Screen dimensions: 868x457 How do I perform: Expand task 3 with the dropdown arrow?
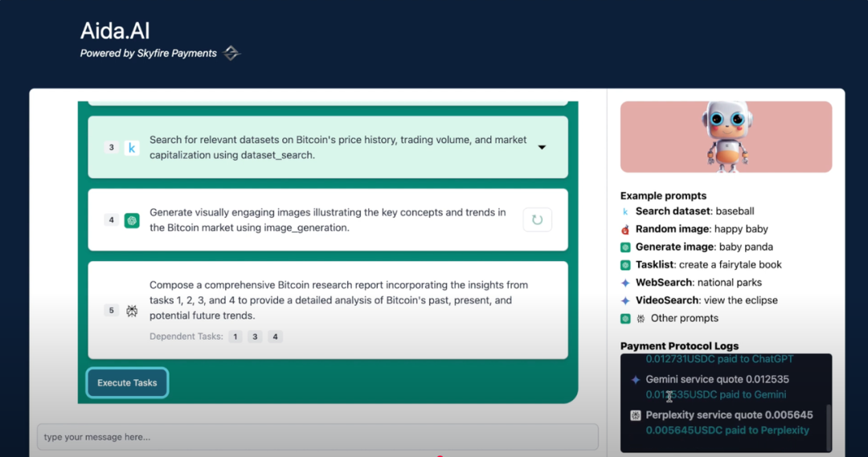[542, 147]
